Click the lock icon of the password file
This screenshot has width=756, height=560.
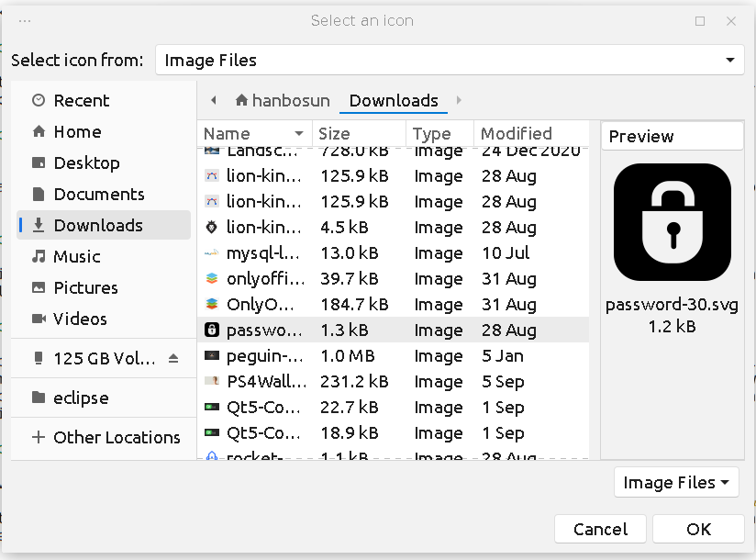pos(212,330)
